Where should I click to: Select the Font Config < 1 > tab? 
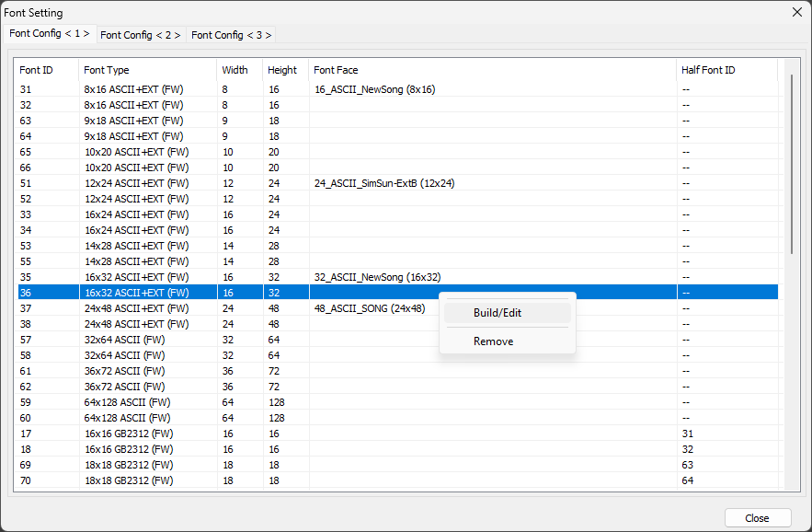coord(50,33)
